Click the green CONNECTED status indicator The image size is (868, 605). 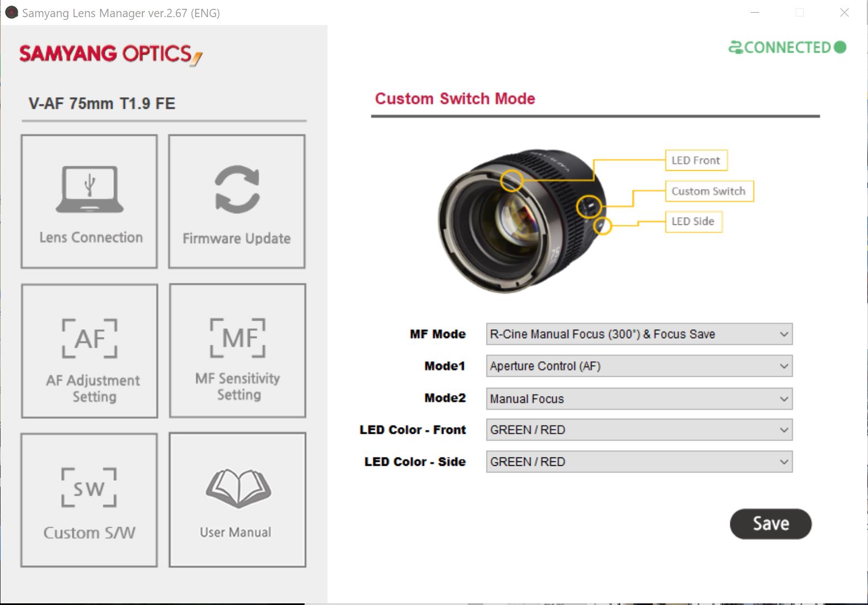tap(787, 48)
